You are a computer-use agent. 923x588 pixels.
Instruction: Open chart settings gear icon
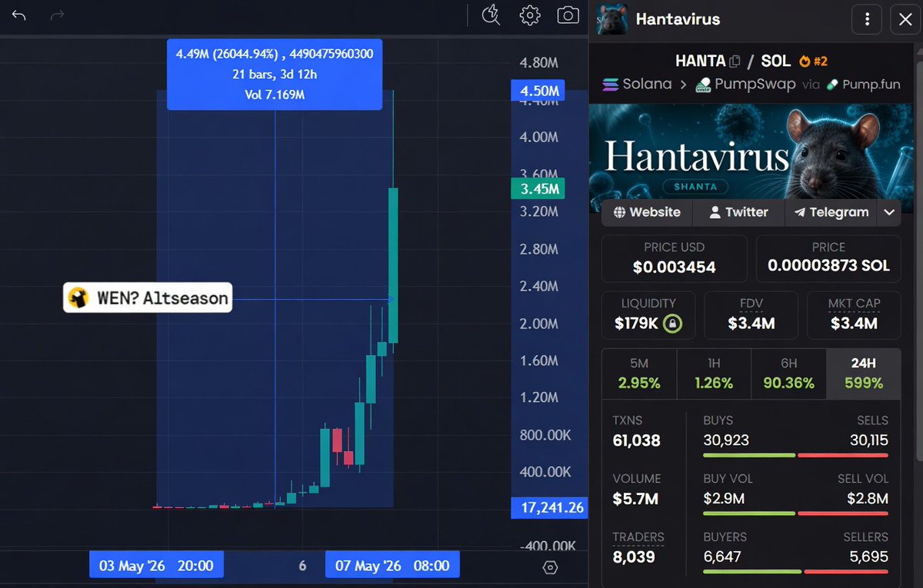point(530,15)
